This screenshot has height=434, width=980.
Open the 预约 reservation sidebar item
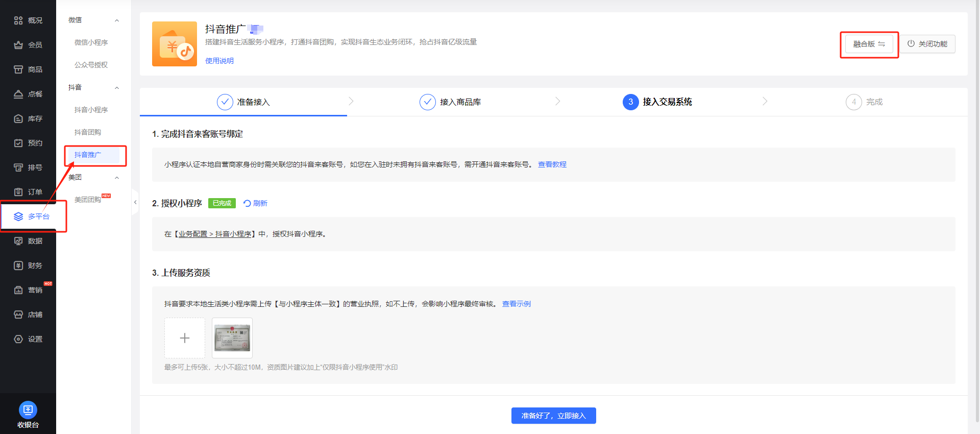coord(28,143)
